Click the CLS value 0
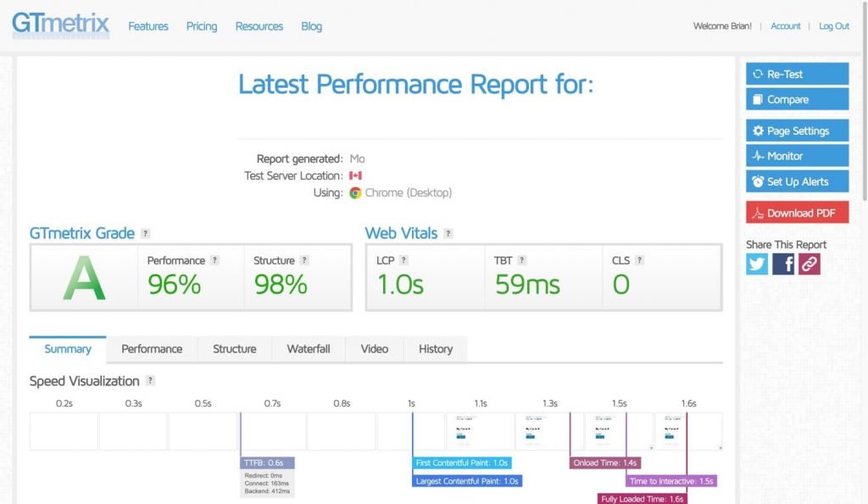This screenshot has height=504, width=868. pos(621,285)
